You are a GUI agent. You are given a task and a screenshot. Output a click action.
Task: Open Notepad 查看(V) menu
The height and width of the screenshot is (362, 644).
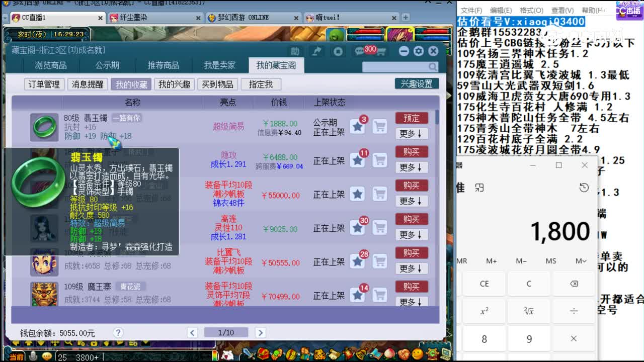(x=562, y=10)
